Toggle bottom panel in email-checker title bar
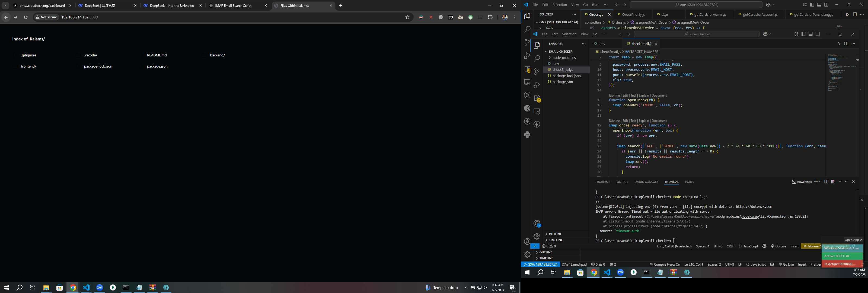Viewport: 868px width, 293px height. [x=810, y=34]
